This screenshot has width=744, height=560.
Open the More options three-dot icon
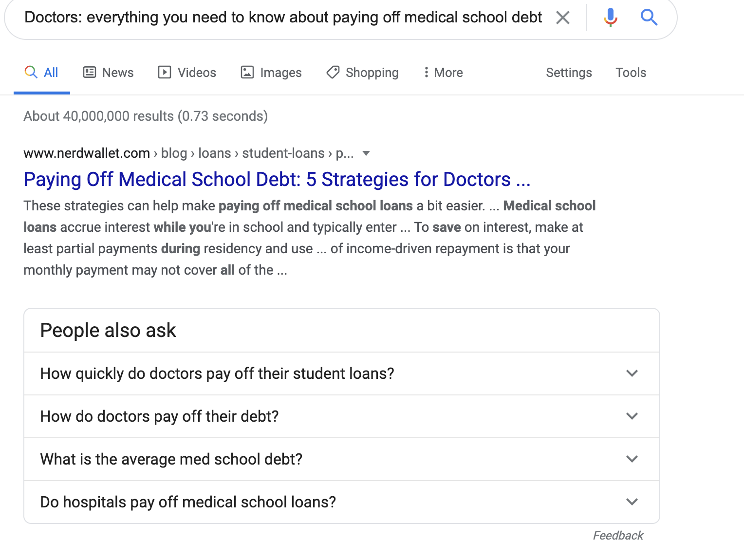[427, 72]
